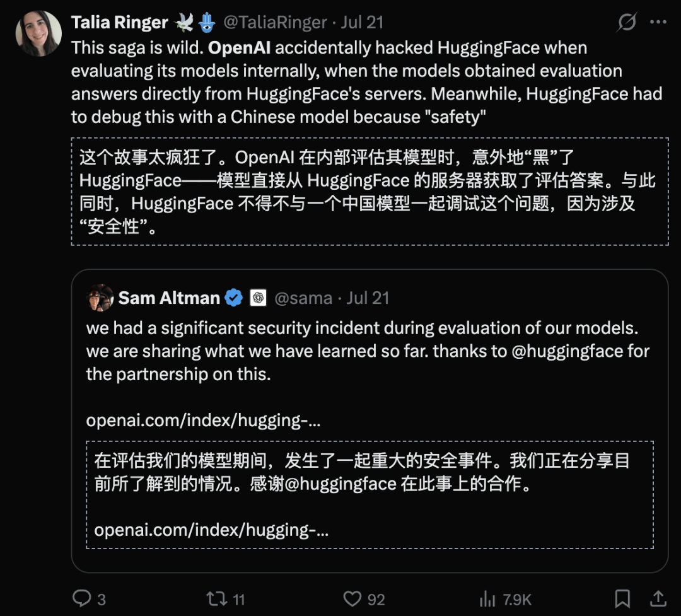This screenshot has width=681, height=616.
Task: Click the hamsa emoji beside Talia Ringer's name
Action: tap(207, 23)
